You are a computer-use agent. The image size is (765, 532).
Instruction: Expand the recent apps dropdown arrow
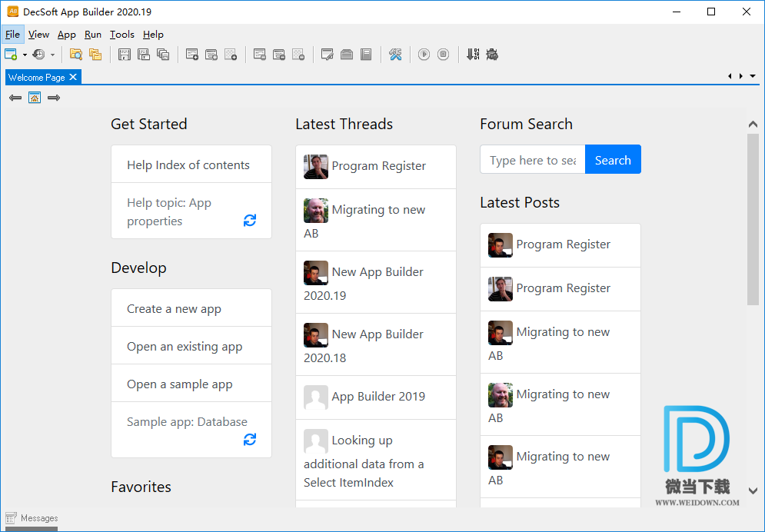click(x=52, y=55)
